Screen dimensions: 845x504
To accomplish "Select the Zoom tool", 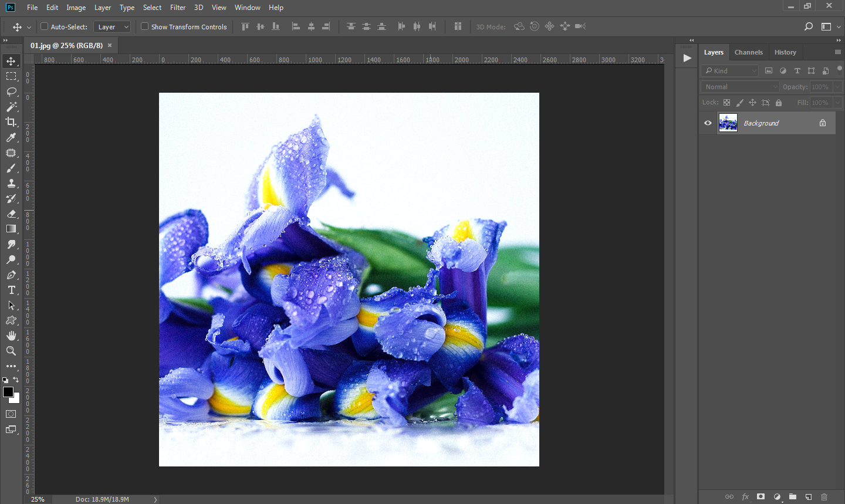I will pos(11,351).
